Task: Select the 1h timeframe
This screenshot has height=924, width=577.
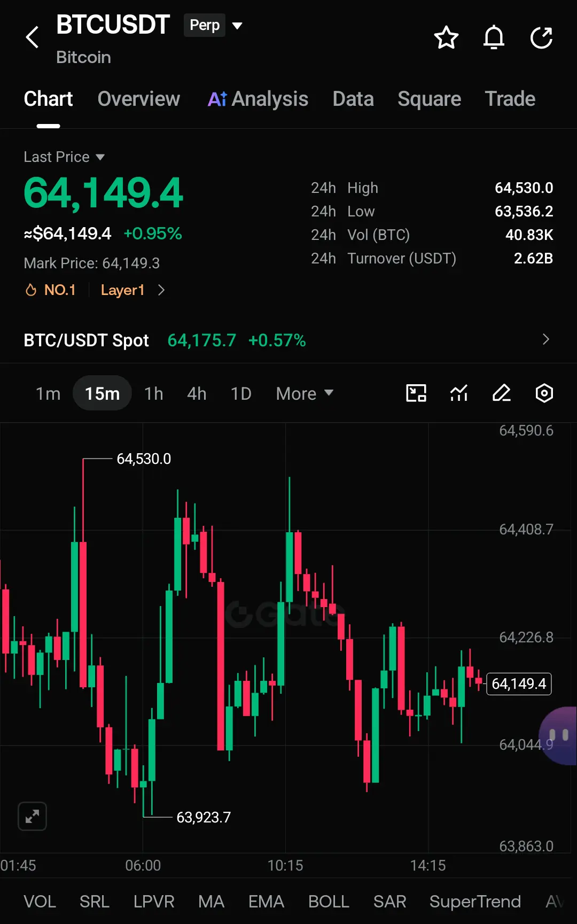Action: pyautogui.click(x=154, y=393)
